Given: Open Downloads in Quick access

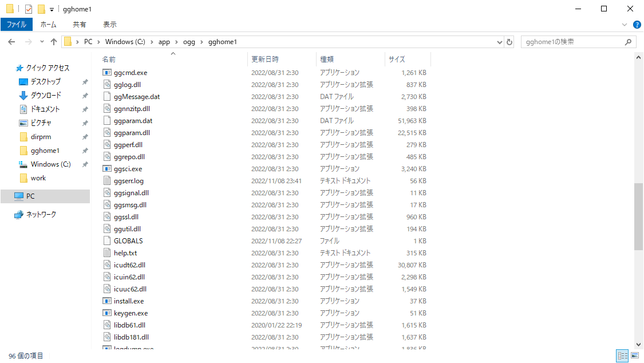Looking at the screenshot, I should [x=46, y=95].
